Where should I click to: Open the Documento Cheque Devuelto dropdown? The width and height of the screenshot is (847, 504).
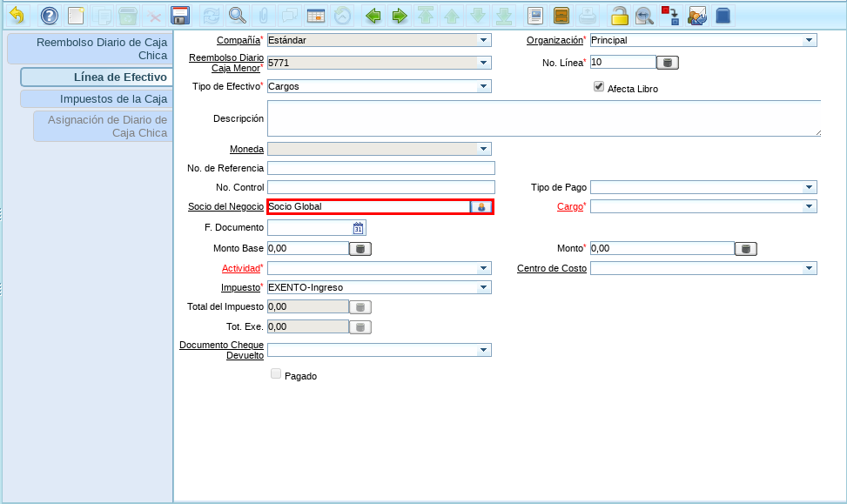pyautogui.click(x=483, y=350)
